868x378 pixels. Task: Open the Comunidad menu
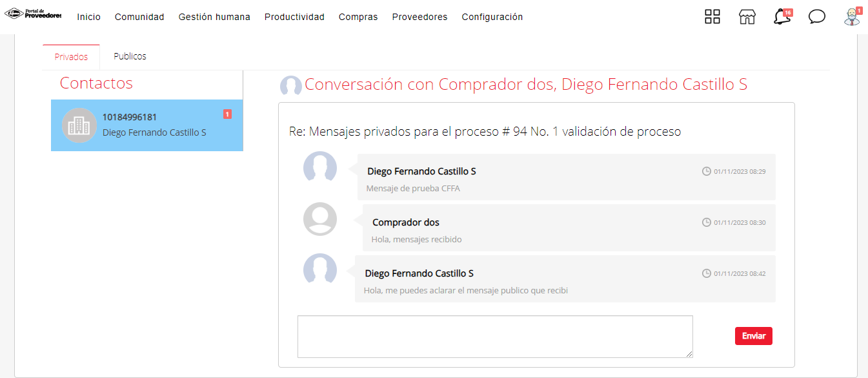[139, 17]
